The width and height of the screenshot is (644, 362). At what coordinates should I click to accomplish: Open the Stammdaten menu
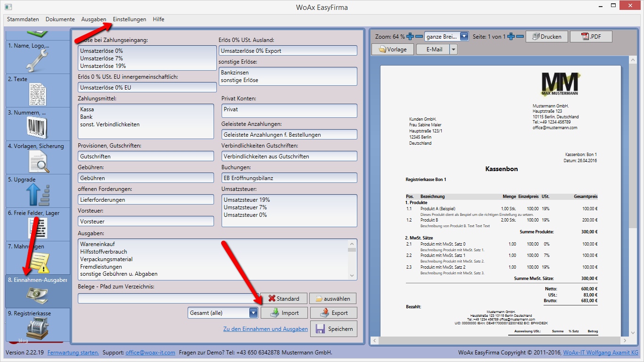click(x=23, y=19)
